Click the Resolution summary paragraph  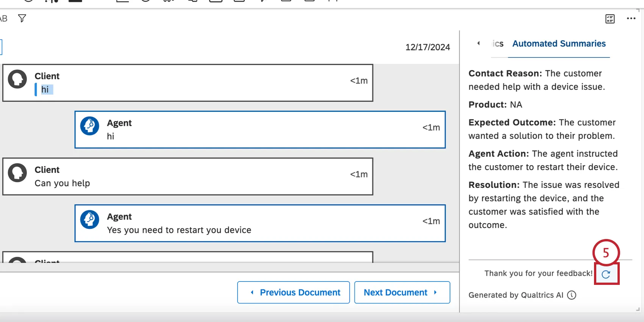coord(544,205)
